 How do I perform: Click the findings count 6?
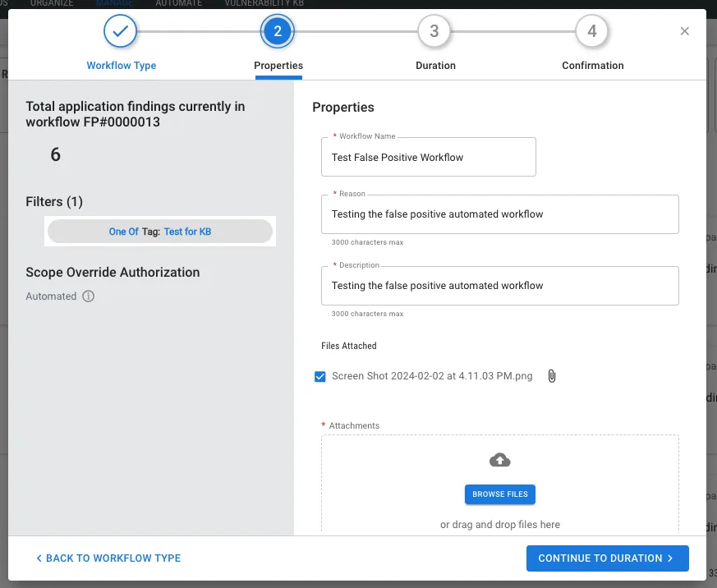pos(55,154)
